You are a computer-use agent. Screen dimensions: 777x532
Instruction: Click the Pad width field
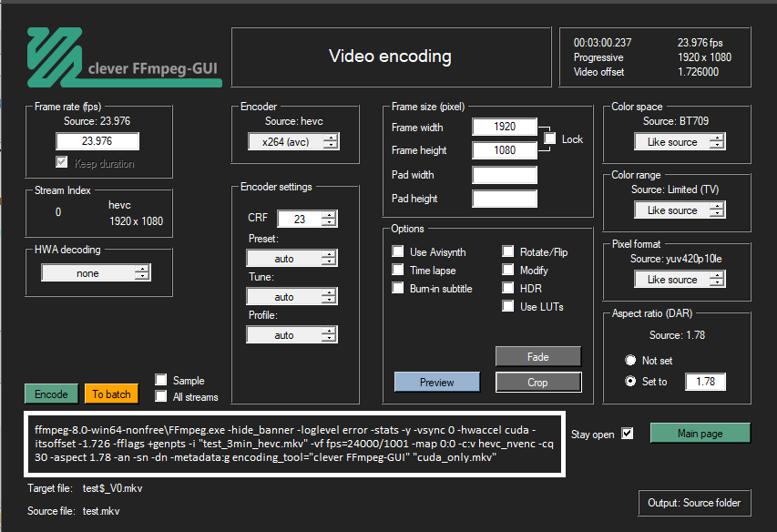pos(505,175)
